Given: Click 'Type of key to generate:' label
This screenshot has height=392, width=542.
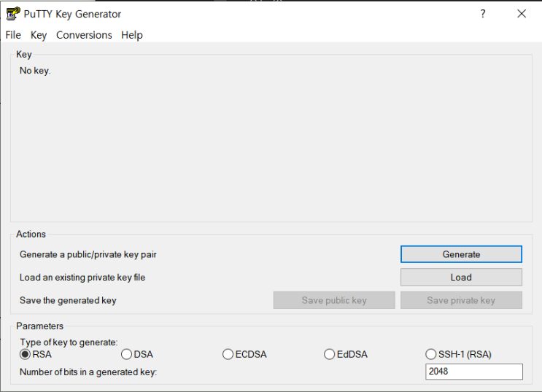Looking at the screenshot, I should point(69,342).
